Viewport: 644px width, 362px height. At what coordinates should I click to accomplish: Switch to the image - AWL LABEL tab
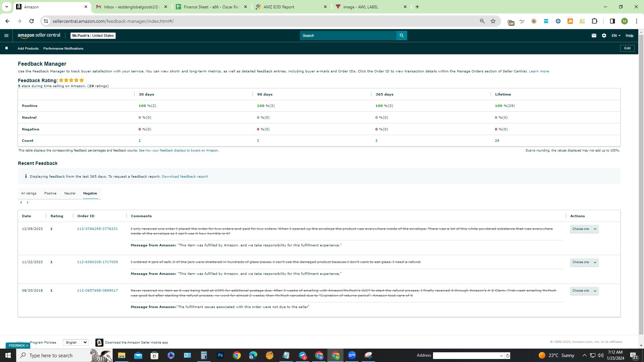click(x=371, y=7)
